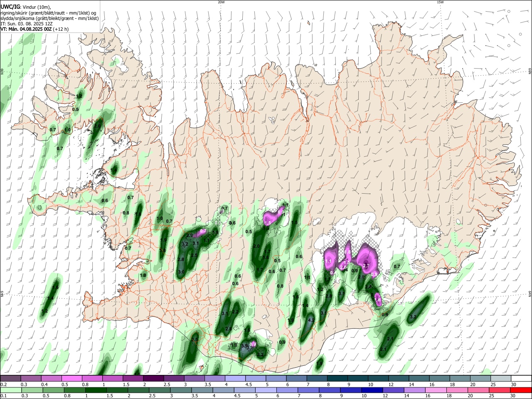The image size is (532, 399).
Task: Pick the white swatch above upper-row label 30
Action: (521, 379)
